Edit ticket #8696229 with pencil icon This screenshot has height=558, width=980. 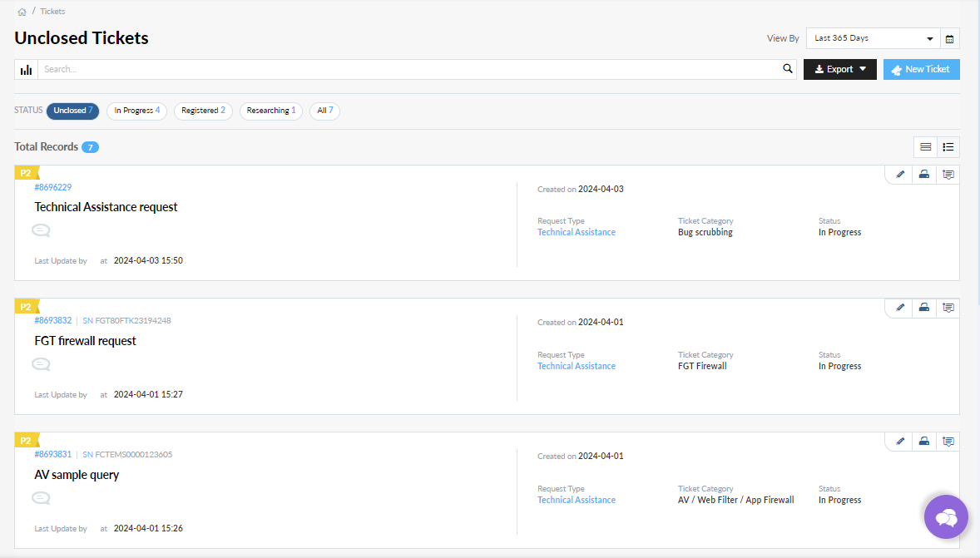pyautogui.click(x=900, y=175)
